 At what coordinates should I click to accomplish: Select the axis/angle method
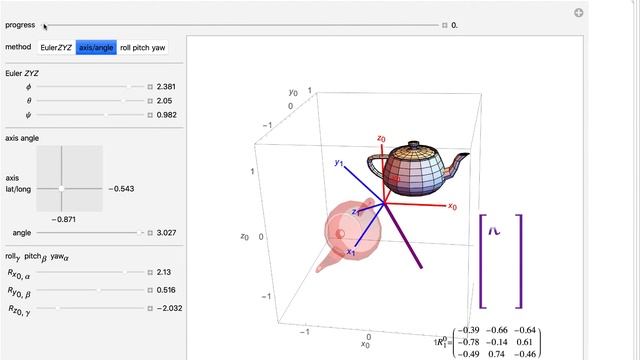coord(96,47)
